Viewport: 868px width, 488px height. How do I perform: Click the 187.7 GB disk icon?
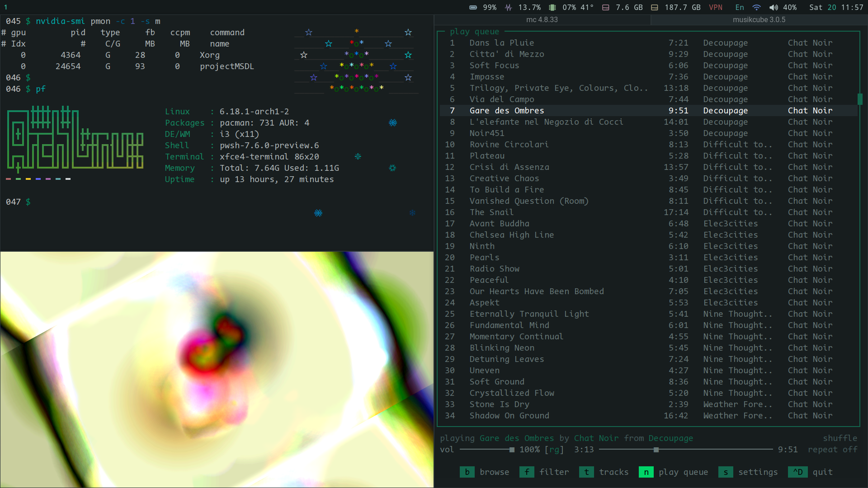tap(654, 7)
